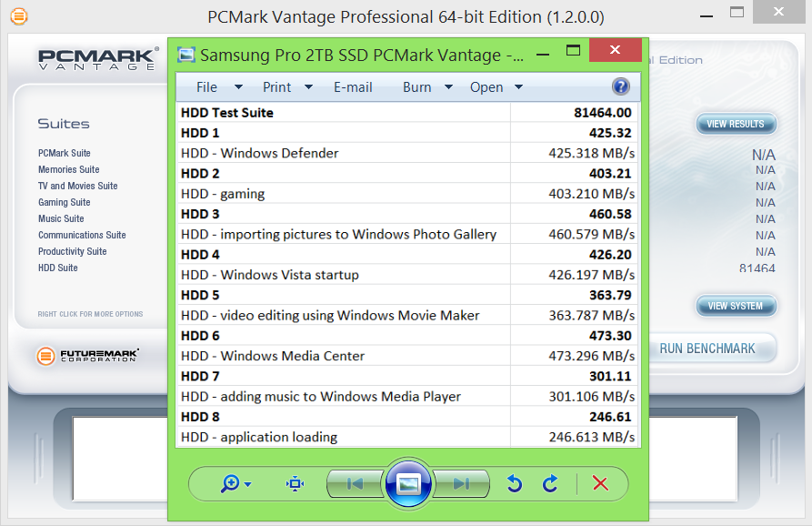Delete image with red X icon
812x526 pixels.
[600, 483]
